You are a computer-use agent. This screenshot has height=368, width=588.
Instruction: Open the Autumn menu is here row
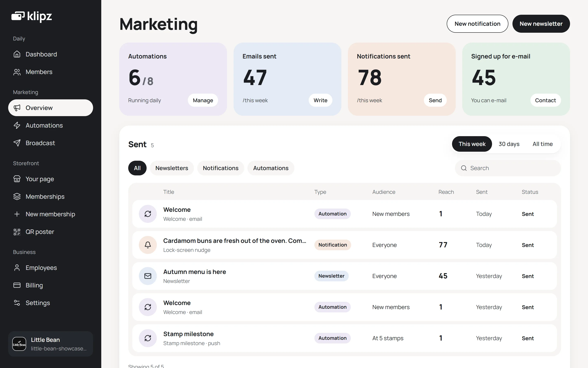[x=345, y=276]
